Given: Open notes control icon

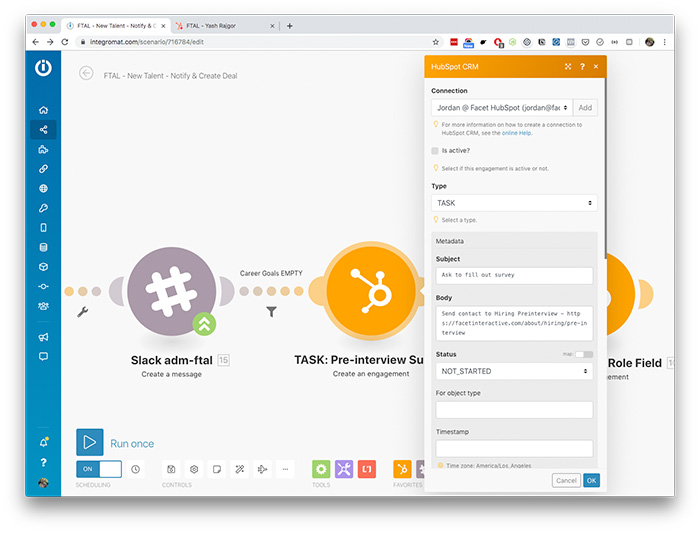Looking at the screenshot, I should click(x=217, y=469).
